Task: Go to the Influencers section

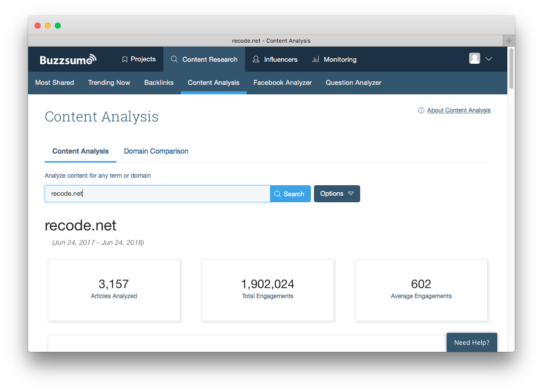Action: click(x=275, y=59)
